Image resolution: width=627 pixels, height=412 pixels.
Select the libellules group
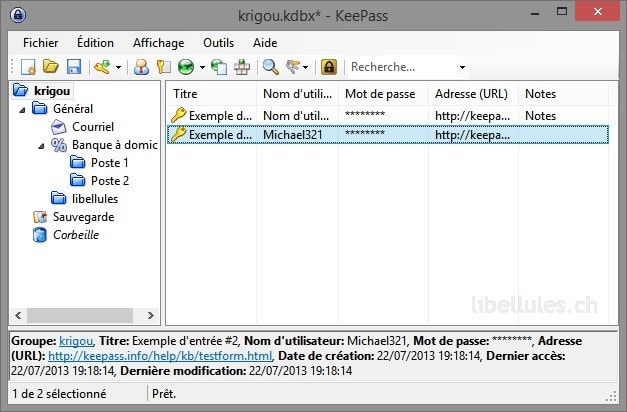pos(95,199)
